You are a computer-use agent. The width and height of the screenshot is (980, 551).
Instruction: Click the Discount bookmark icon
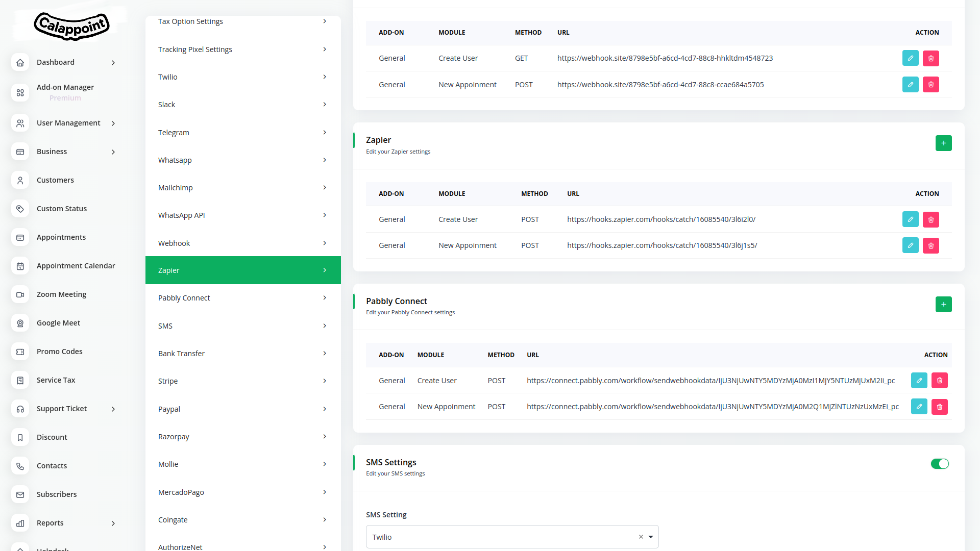[20, 437]
